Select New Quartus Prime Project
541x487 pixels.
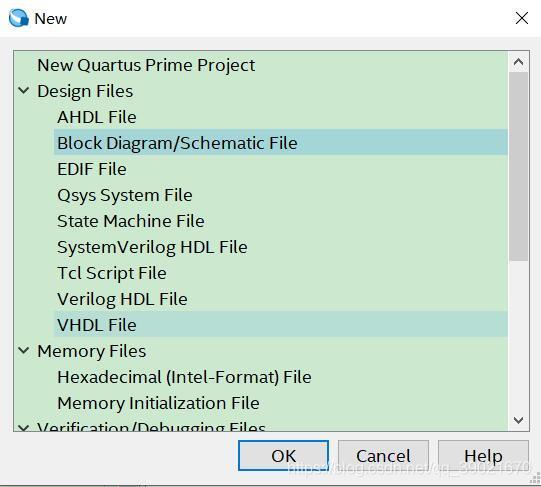[146, 65]
